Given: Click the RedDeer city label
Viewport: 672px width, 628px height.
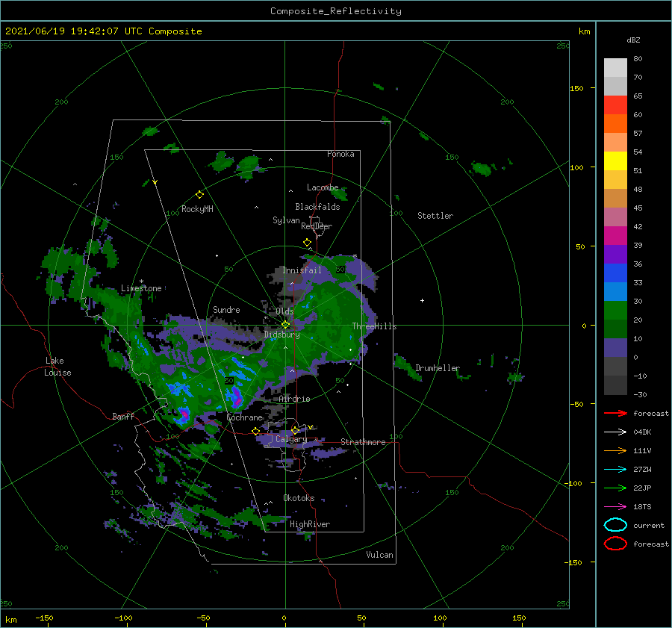Looking at the screenshot, I should [317, 226].
